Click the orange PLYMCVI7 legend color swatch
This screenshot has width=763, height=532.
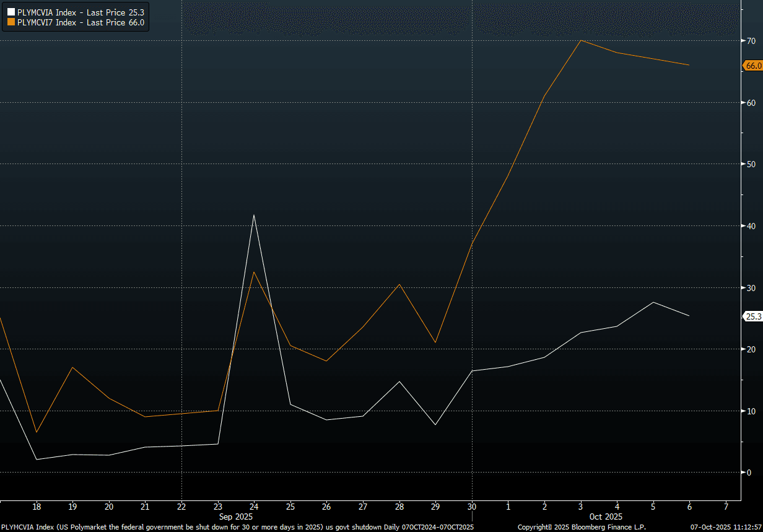coord(11,22)
